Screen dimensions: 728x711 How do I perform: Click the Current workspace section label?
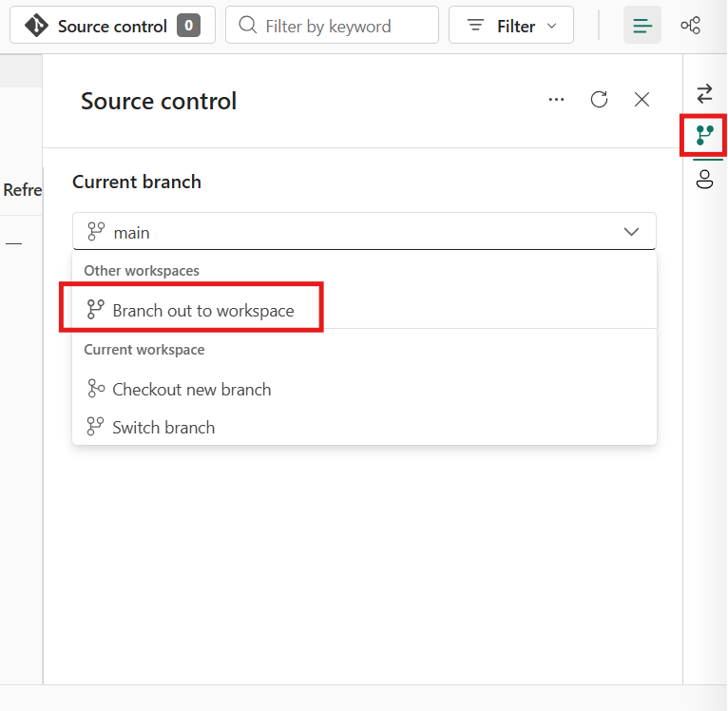(x=144, y=349)
